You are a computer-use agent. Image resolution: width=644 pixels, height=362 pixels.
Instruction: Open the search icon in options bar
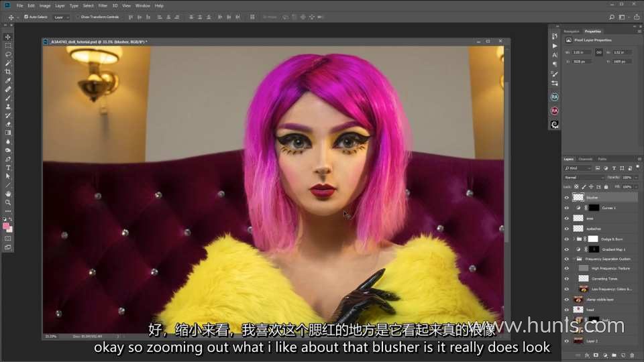pos(612,17)
